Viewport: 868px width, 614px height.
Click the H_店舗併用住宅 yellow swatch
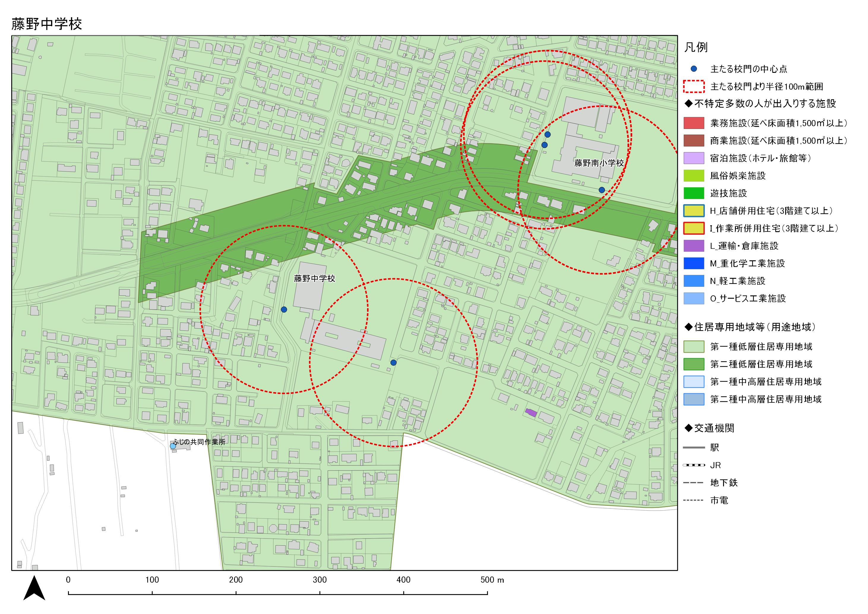(694, 211)
